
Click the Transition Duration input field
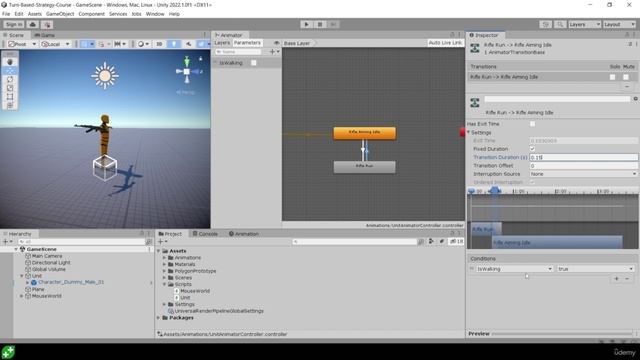(x=583, y=157)
